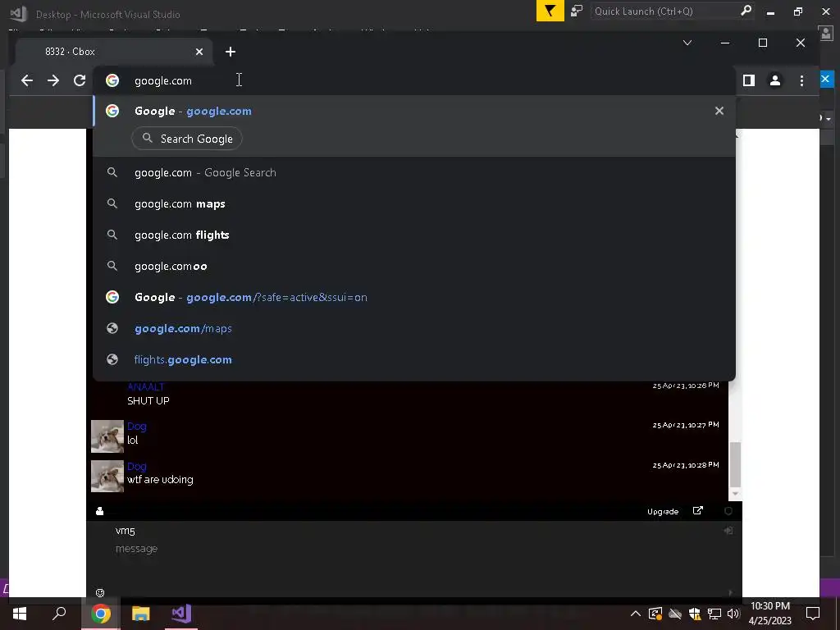Click the chat scrollbar thumb
The image size is (840, 630).
click(x=735, y=464)
